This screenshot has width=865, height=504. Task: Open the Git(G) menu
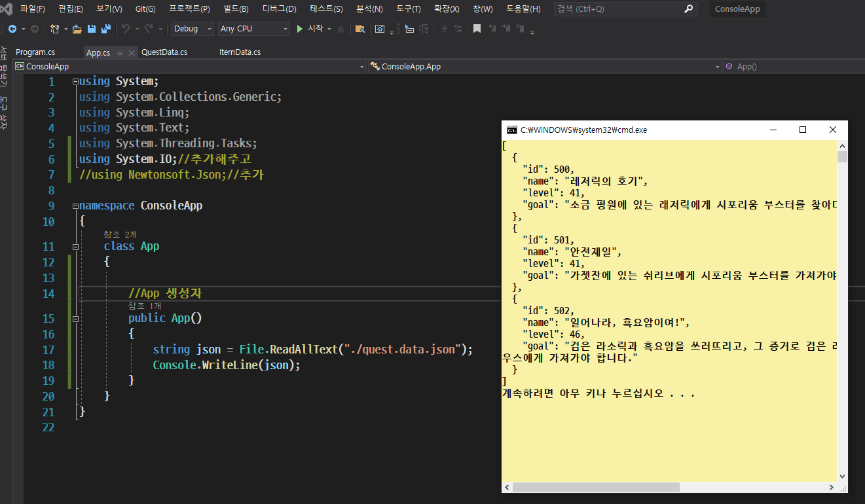(145, 9)
